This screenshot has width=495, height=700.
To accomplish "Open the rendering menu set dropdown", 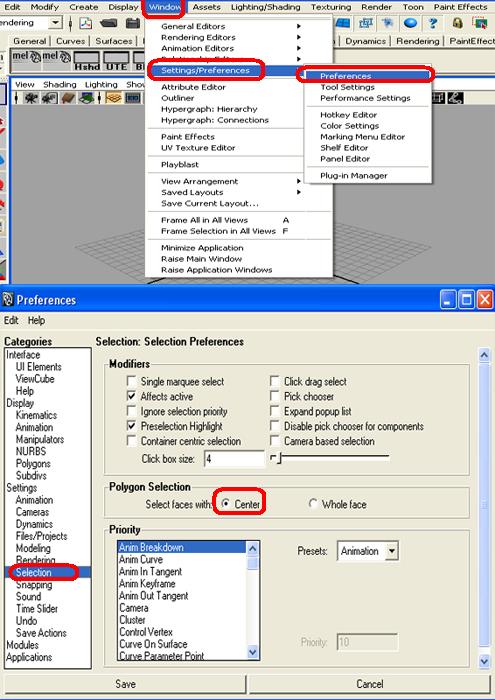I will tap(31, 23).
